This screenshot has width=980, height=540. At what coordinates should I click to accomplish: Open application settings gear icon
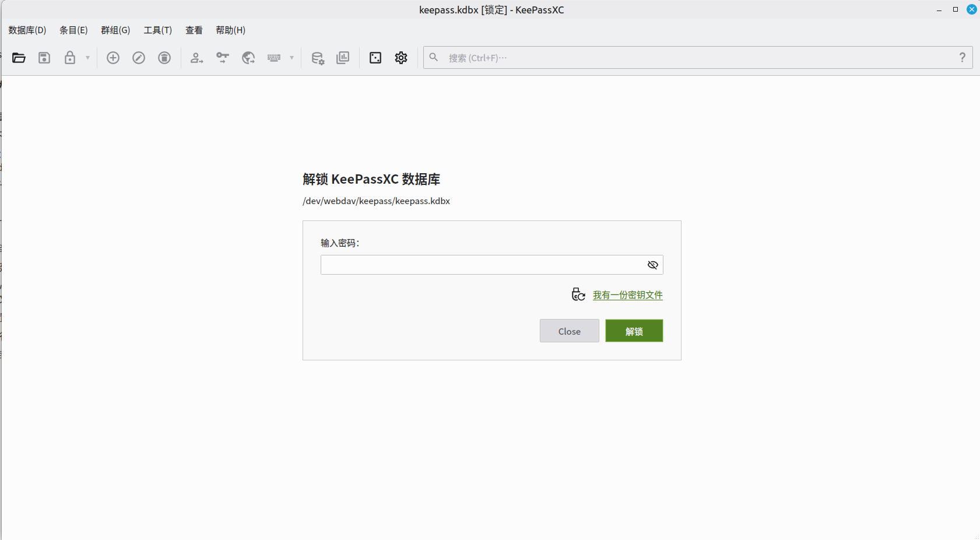point(401,58)
